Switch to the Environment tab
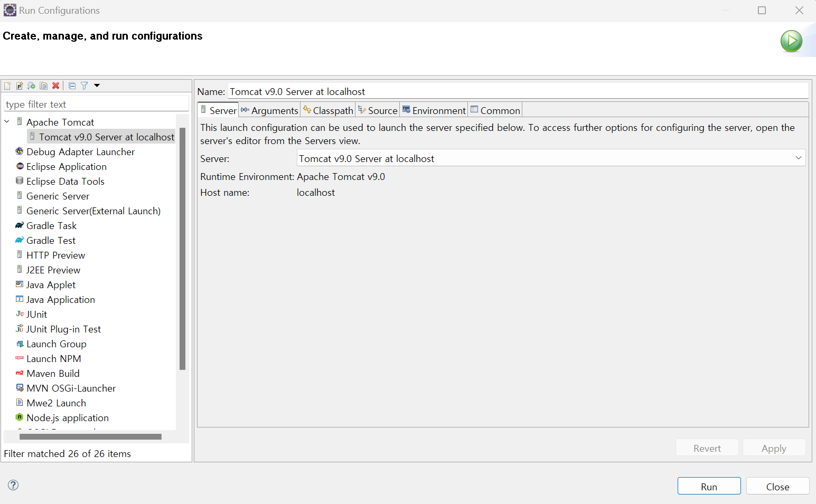This screenshot has width=816, height=504. (x=434, y=110)
